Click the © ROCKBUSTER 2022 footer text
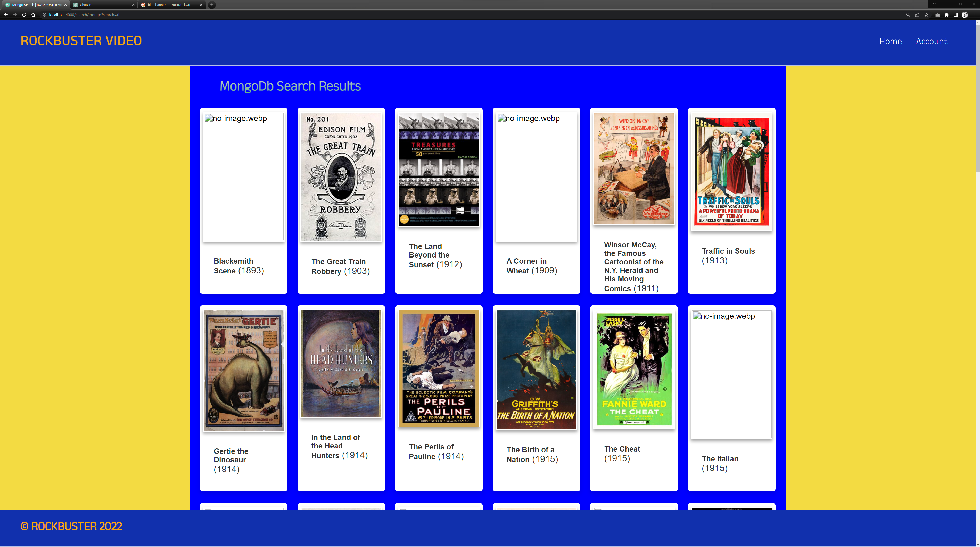 71,526
